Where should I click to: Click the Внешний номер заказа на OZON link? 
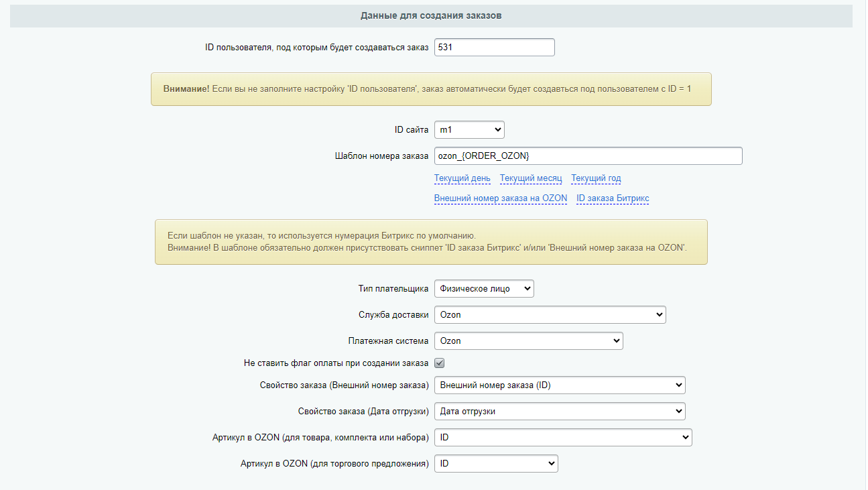point(500,198)
